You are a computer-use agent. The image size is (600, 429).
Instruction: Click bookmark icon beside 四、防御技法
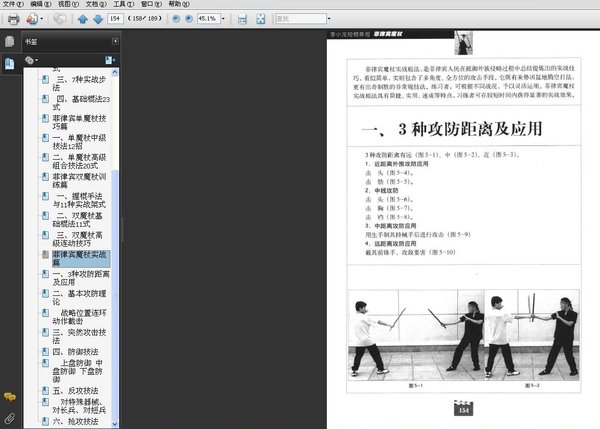point(45,351)
